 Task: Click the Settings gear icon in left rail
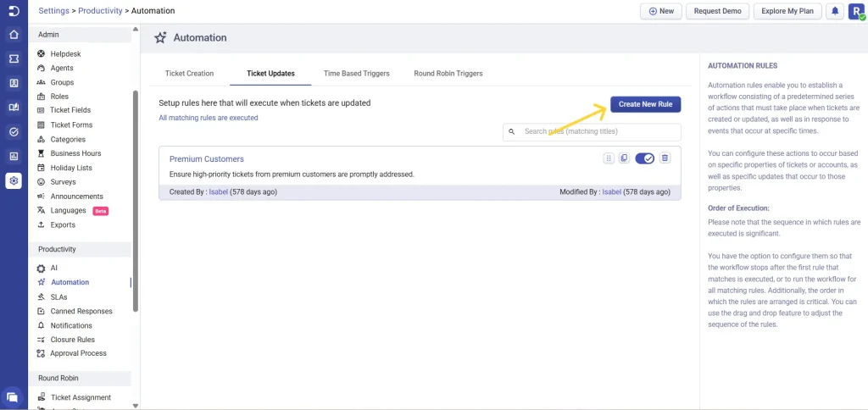14,180
